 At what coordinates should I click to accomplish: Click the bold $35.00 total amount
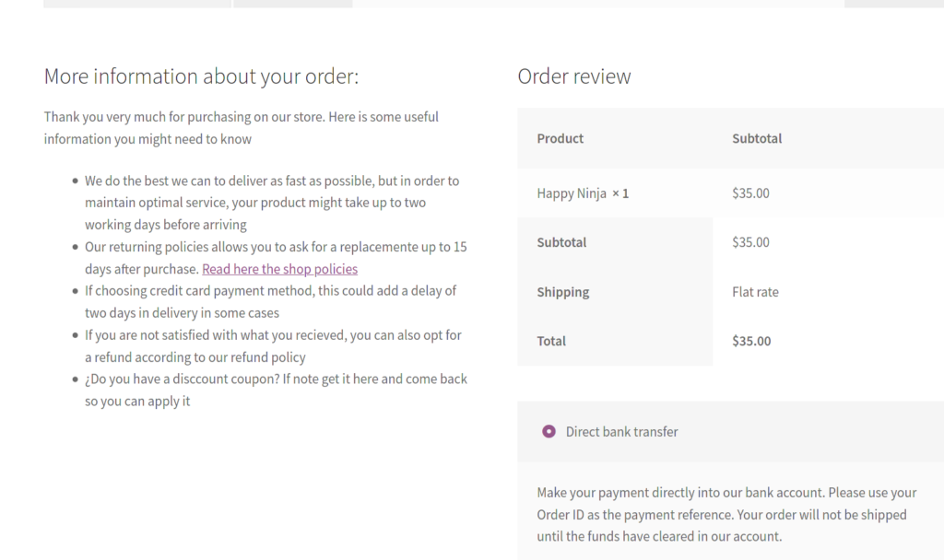(751, 341)
